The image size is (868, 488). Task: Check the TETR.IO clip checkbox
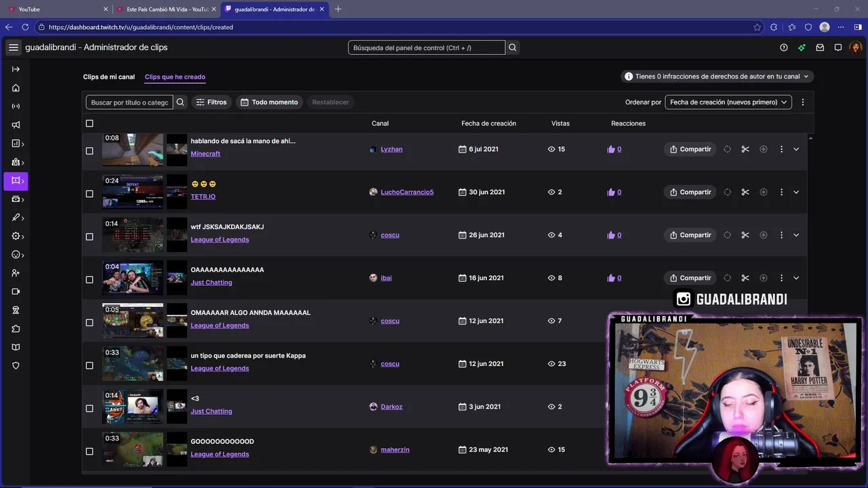90,194
